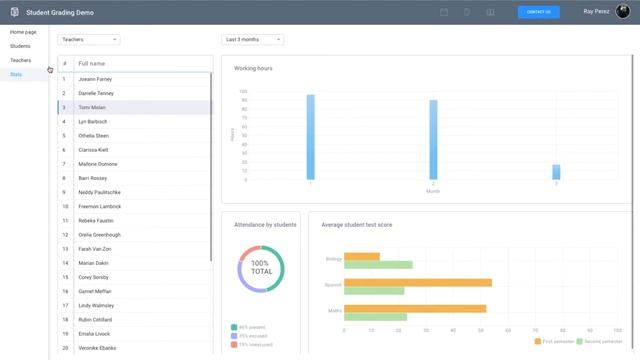The height and width of the screenshot is (360, 640).
Task: Toggle the red unexcused legend swatch
Action: (234, 344)
